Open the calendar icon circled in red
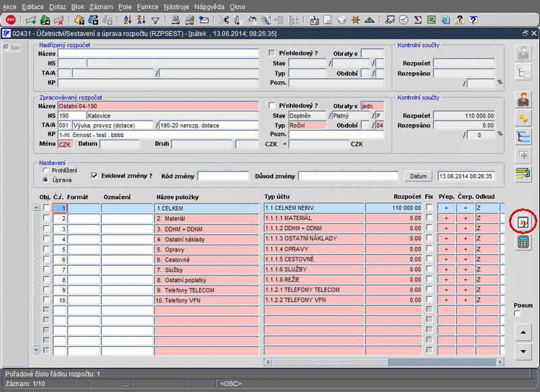 click(x=522, y=221)
